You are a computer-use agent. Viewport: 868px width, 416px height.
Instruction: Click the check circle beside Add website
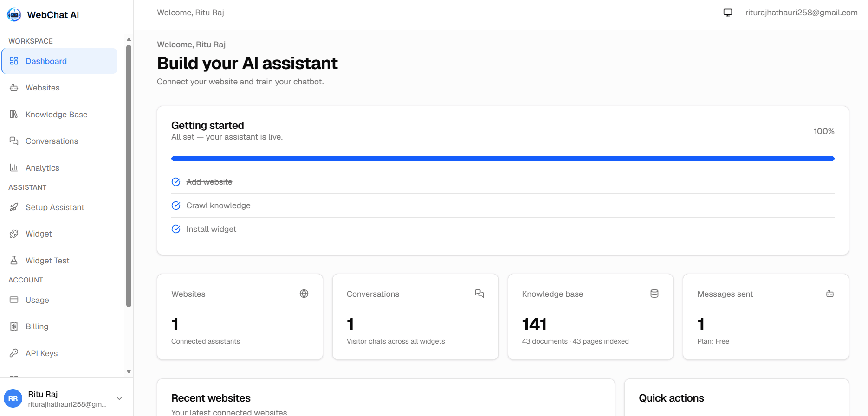[x=176, y=182]
